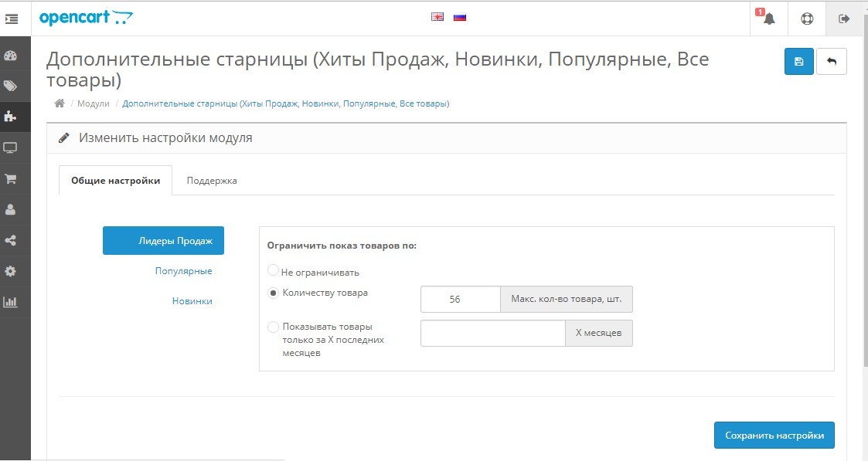
Task: Click the "Сохранить настройки" button
Action: [x=774, y=435]
